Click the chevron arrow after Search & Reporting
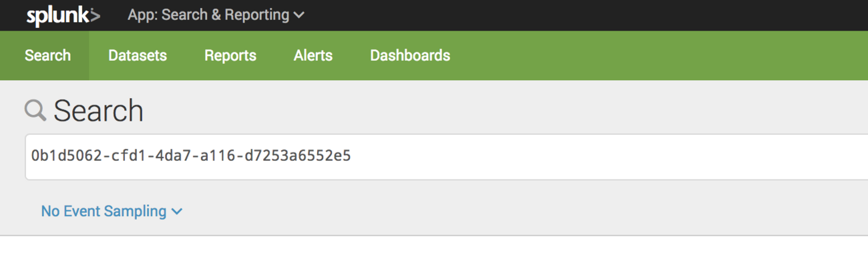868x267 pixels. click(299, 15)
